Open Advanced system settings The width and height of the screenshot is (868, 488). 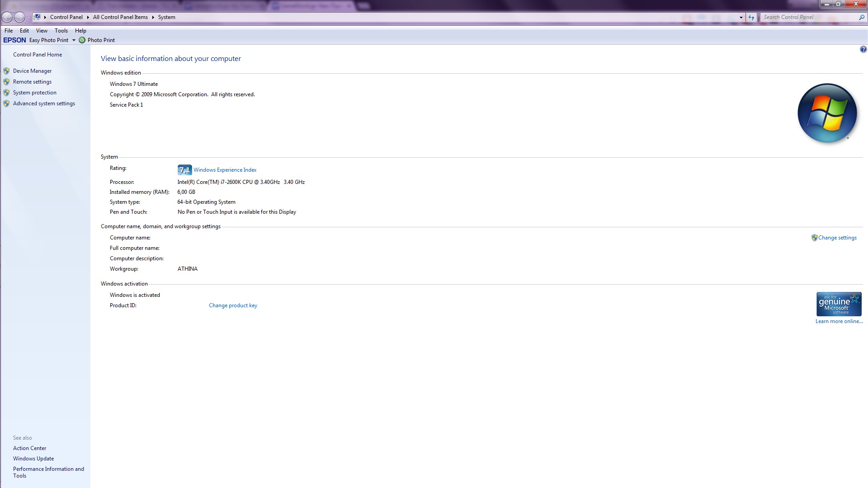click(x=44, y=103)
